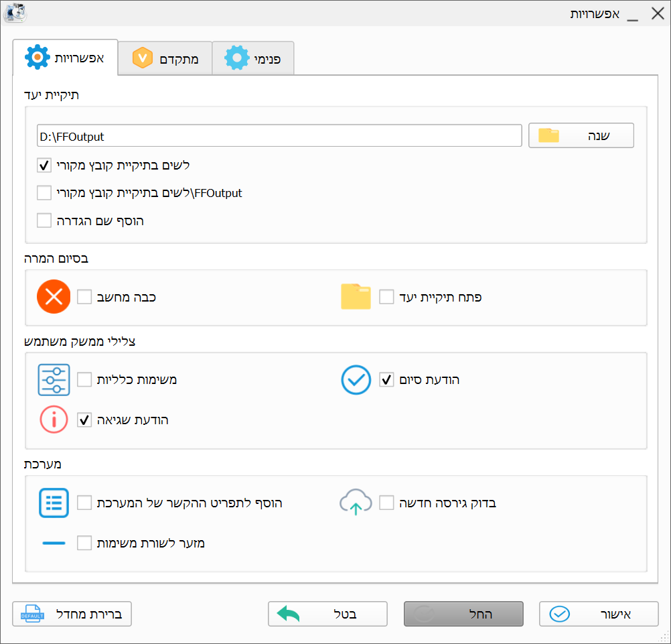Restore defaults with ברירת מחדל button

click(72, 614)
